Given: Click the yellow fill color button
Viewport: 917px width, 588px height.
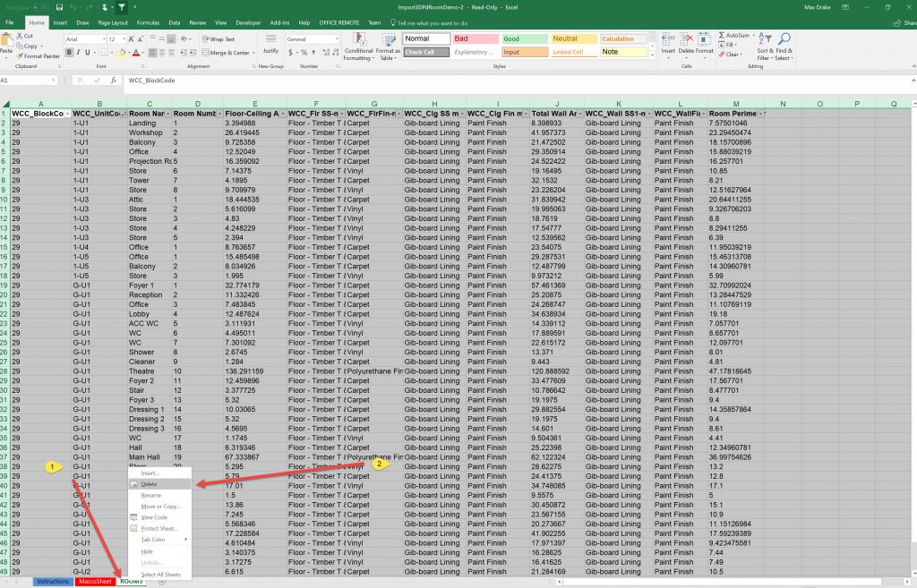Looking at the screenshot, I should coord(121,53).
